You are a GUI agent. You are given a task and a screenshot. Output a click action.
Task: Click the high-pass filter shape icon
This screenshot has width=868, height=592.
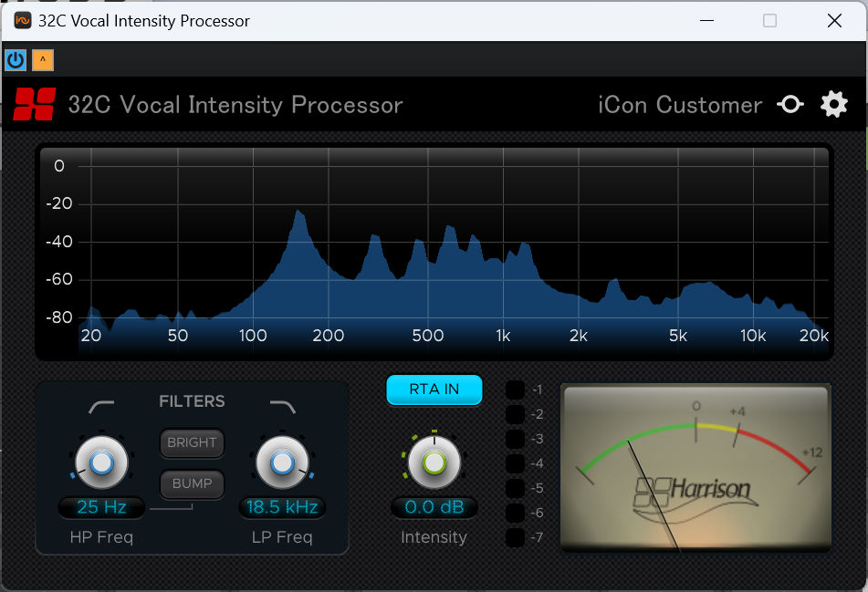[101, 407]
